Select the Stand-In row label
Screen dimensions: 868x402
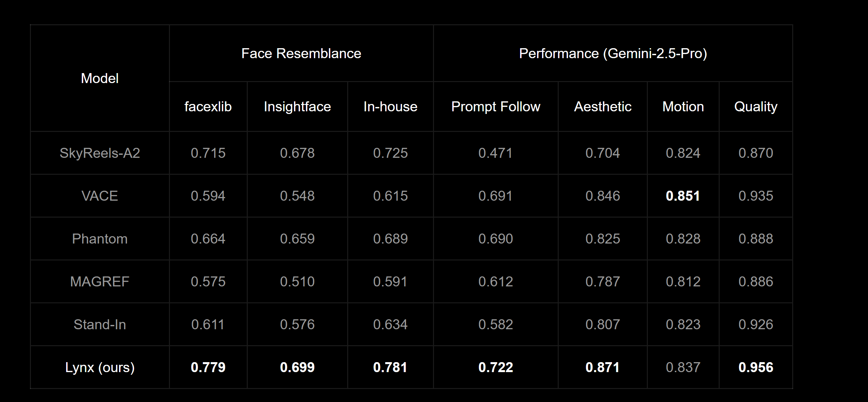pyautogui.click(x=100, y=325)
